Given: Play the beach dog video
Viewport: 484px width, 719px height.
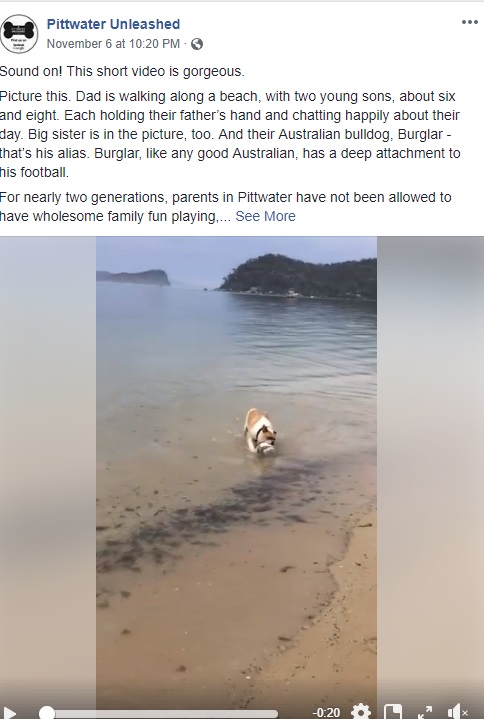Looking at the screenshot, I should (9, 713).
